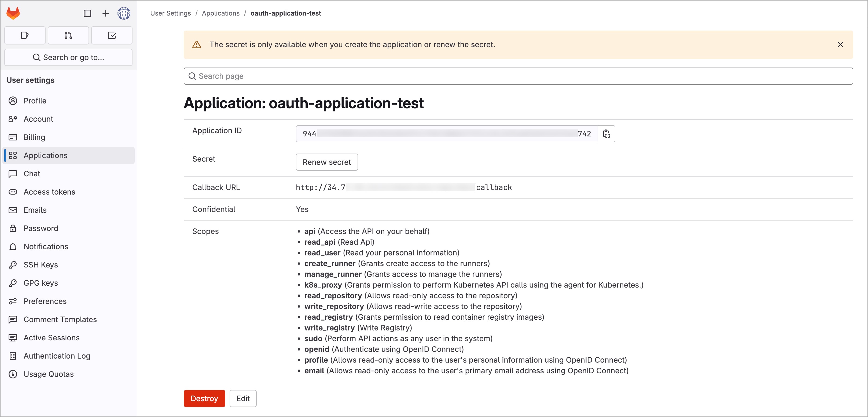Open your profile avatar menu
The height and width of the screenshot is (417, 868).
124,13
